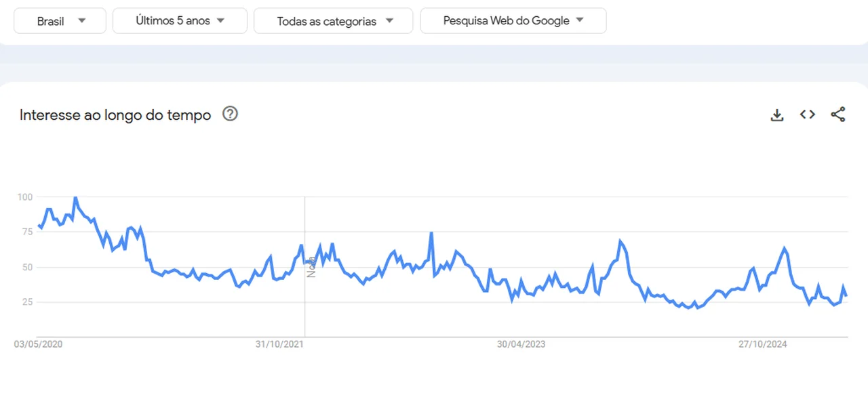Open help for Interesse ao longo do tempo

(231, 114)
